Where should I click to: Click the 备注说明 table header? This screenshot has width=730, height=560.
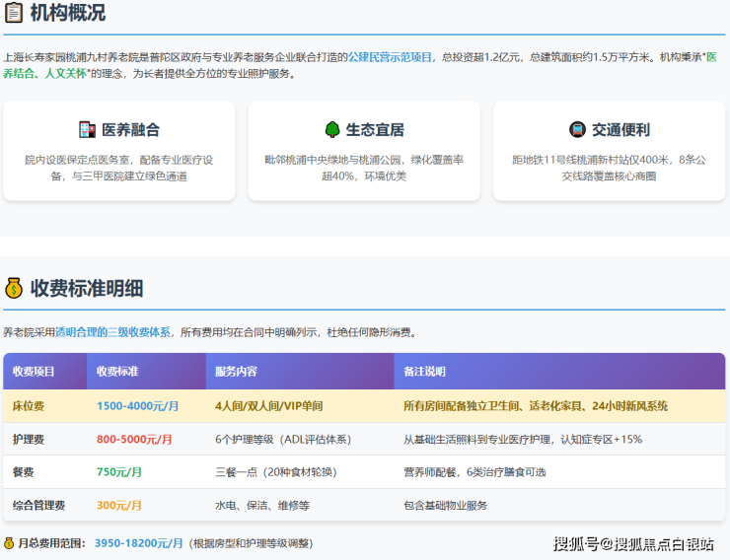click(x=424, y=372)
